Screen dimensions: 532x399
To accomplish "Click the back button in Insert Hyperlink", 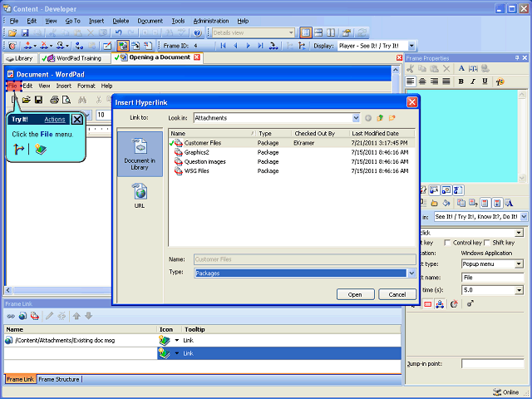I will tap(368, 118).
